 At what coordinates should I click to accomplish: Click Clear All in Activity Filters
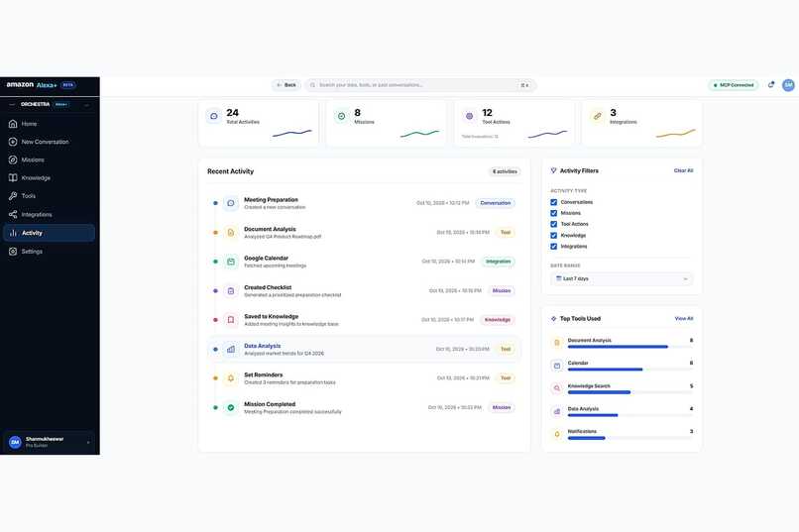point(683,170)
